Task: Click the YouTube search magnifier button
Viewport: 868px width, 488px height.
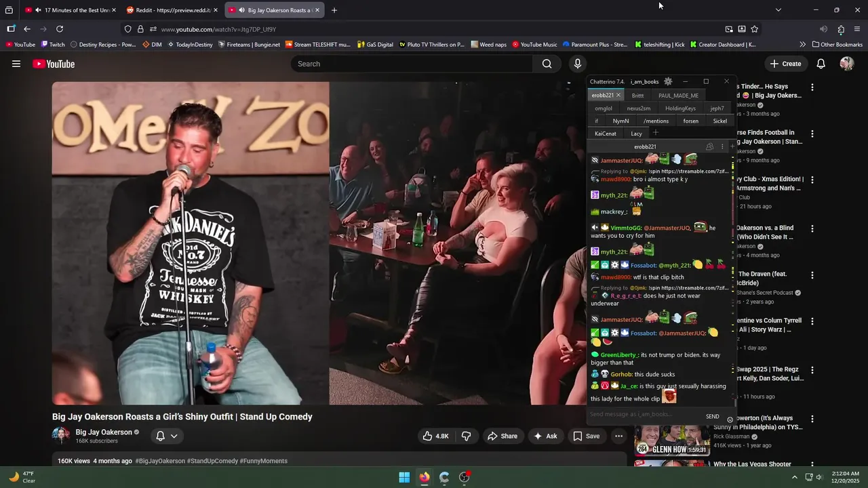Action: coord(547,64)
